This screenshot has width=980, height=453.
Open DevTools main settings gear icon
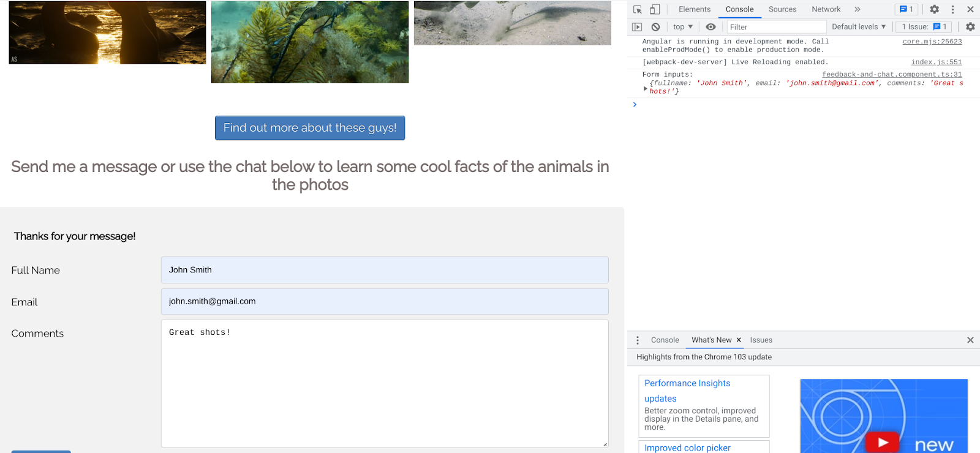(934, 9)
